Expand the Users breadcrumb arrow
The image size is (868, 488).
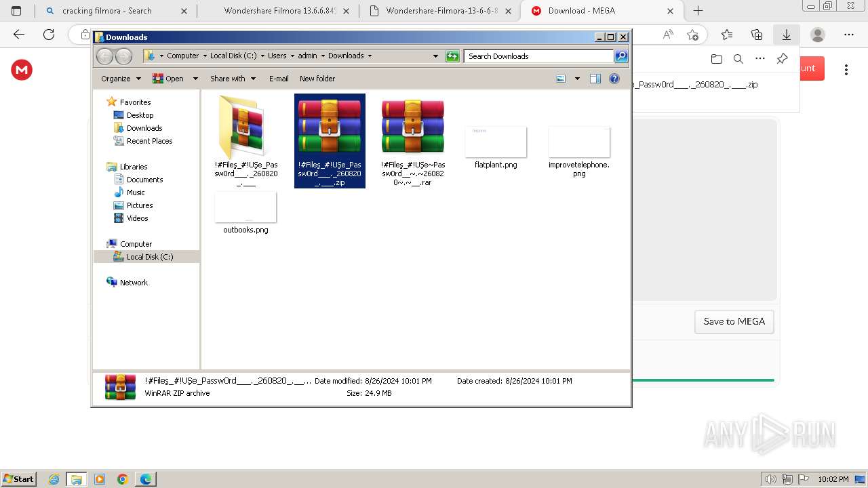tap(292, 56)
